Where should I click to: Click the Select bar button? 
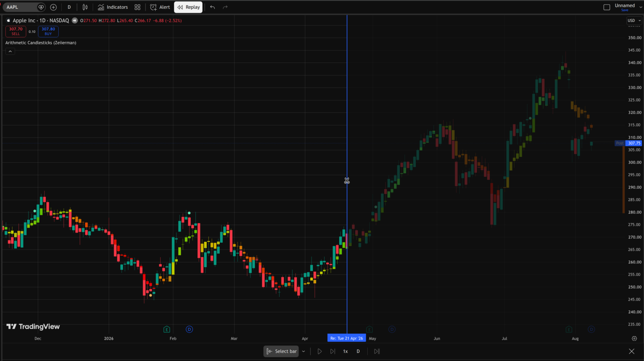coord(281,351)
